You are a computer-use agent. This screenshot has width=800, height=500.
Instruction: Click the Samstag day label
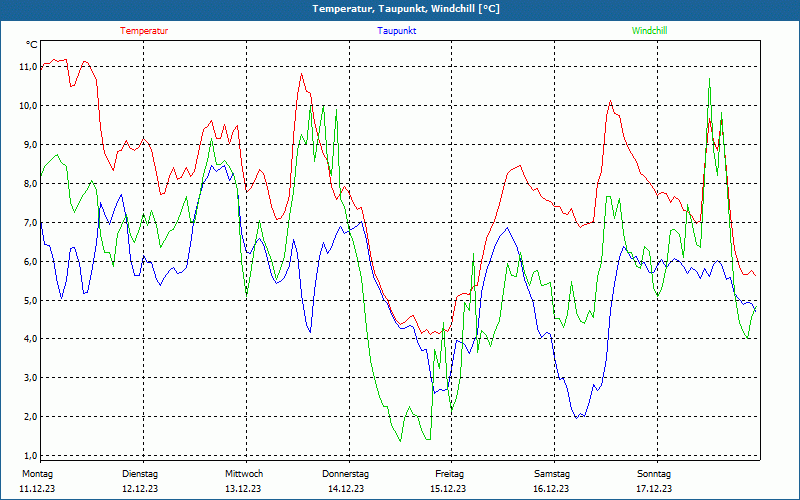(x=552, y=474)
